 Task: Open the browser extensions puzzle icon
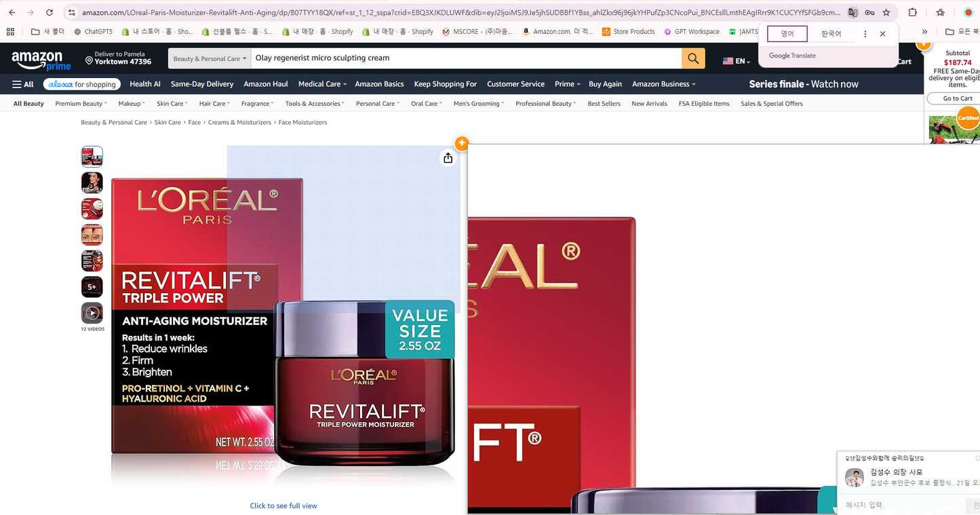click(913, 12)
